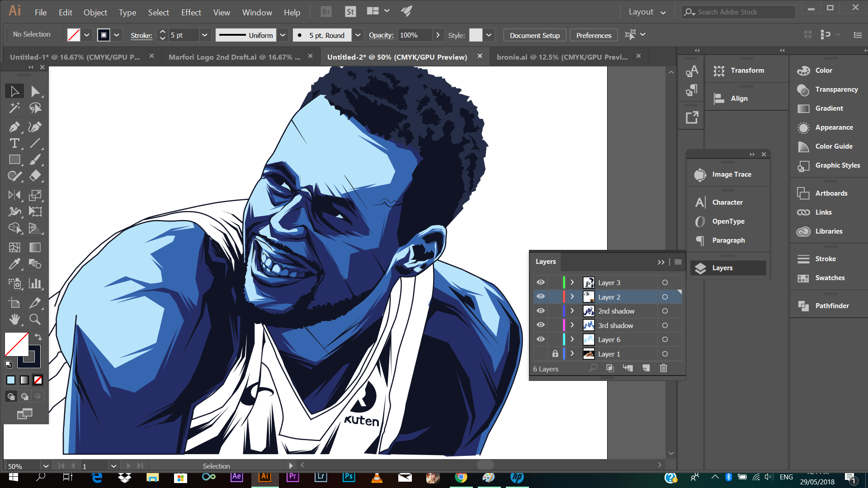Viewport: 868px width, 488px height.
Task: Open the Style dropdown
Action: 489,35
